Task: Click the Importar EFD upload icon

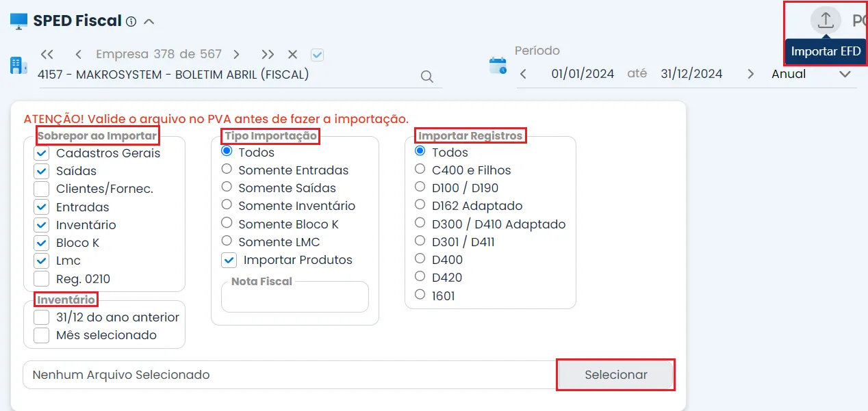Action: tap(826, 20)
